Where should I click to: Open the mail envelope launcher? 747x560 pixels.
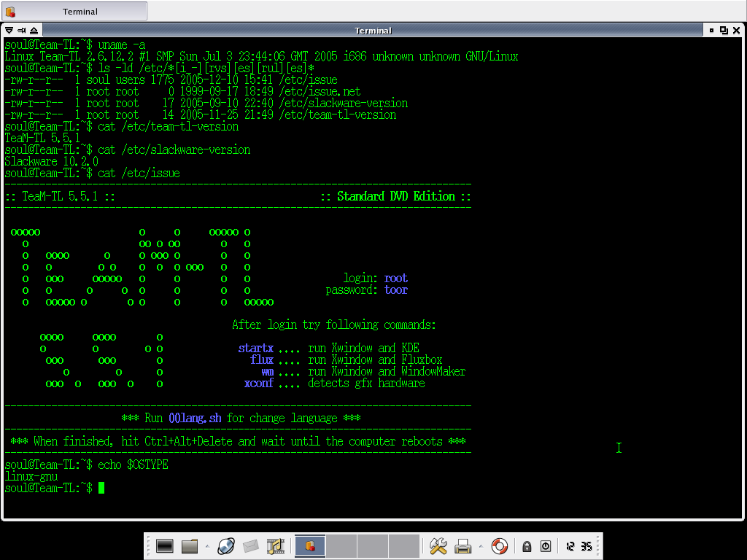click(x=251, y=546)
